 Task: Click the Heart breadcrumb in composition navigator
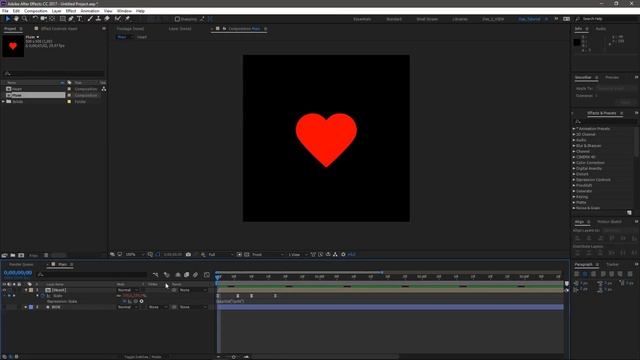pyautogui.click(x=142, y=37)
